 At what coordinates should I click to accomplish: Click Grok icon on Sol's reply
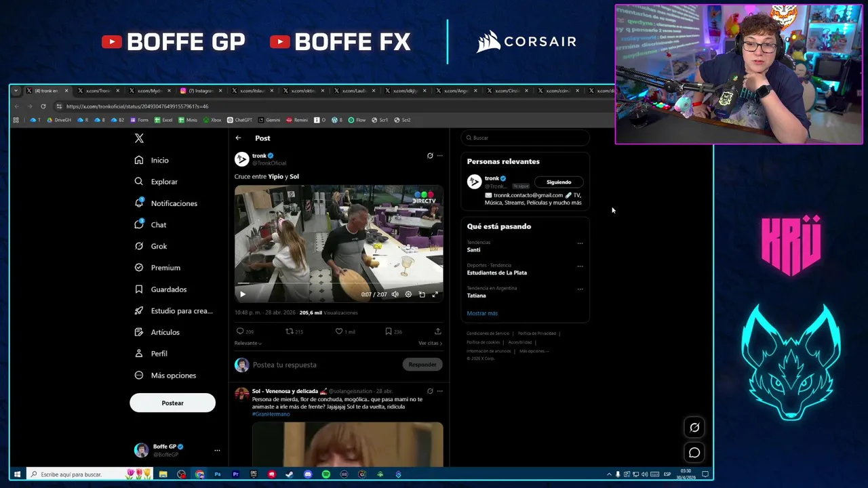(x=430, y=391)
